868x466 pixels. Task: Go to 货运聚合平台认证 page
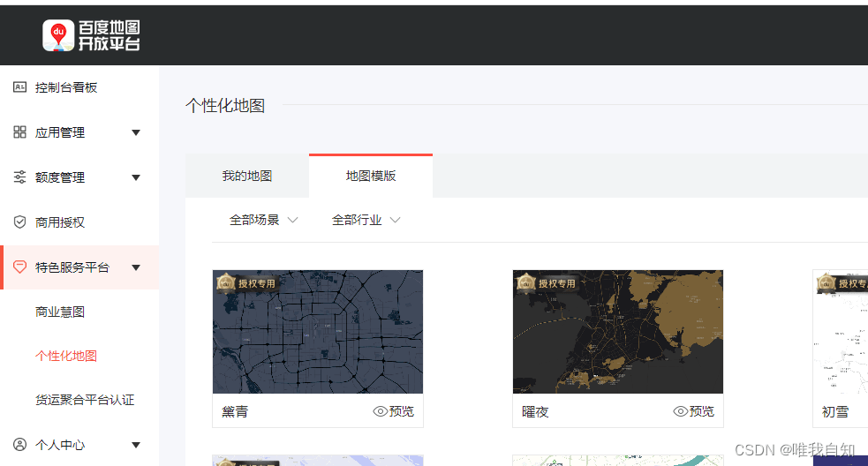[x=85, y=400]
